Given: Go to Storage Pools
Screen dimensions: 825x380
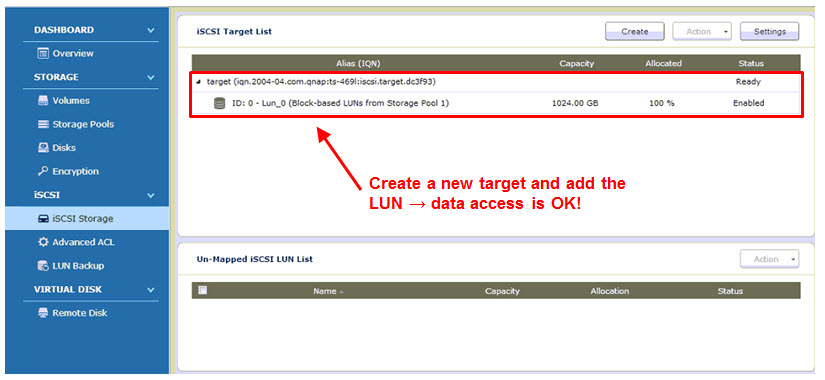Looking at the screenshot, I should [83, 124].
